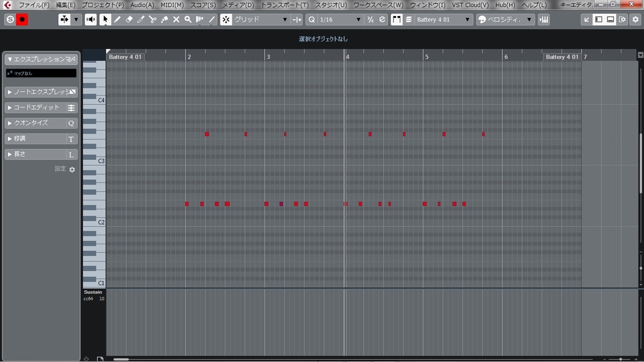Toggle Snap on/off icon

coord(226,19)
